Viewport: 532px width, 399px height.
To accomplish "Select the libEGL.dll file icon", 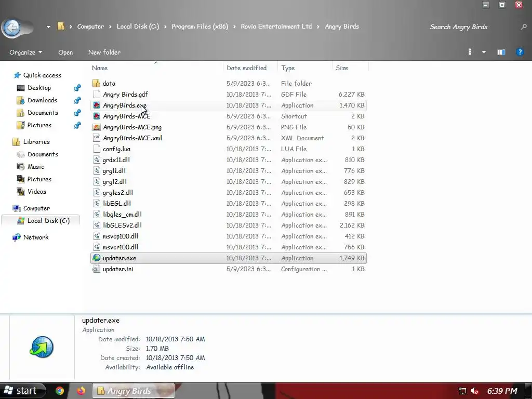I will tap(97, 203).
